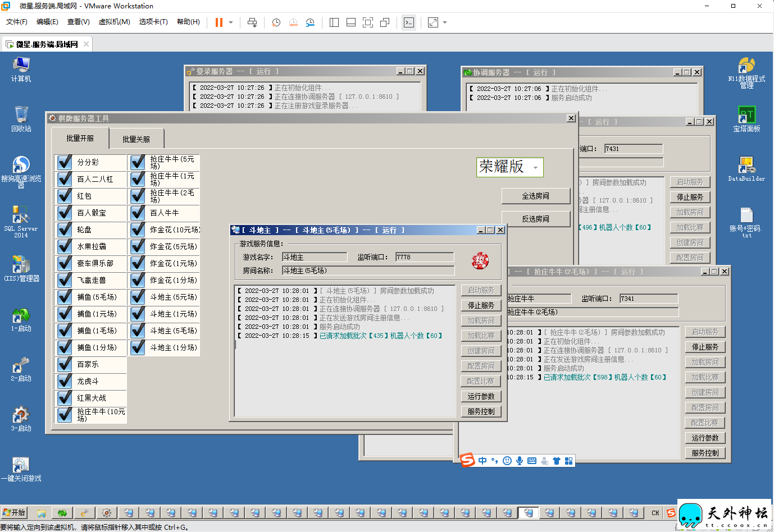Open the (IIS)管理器 desktop icon
The height and width of the screenshot is (532, 774).
(21, 268)
